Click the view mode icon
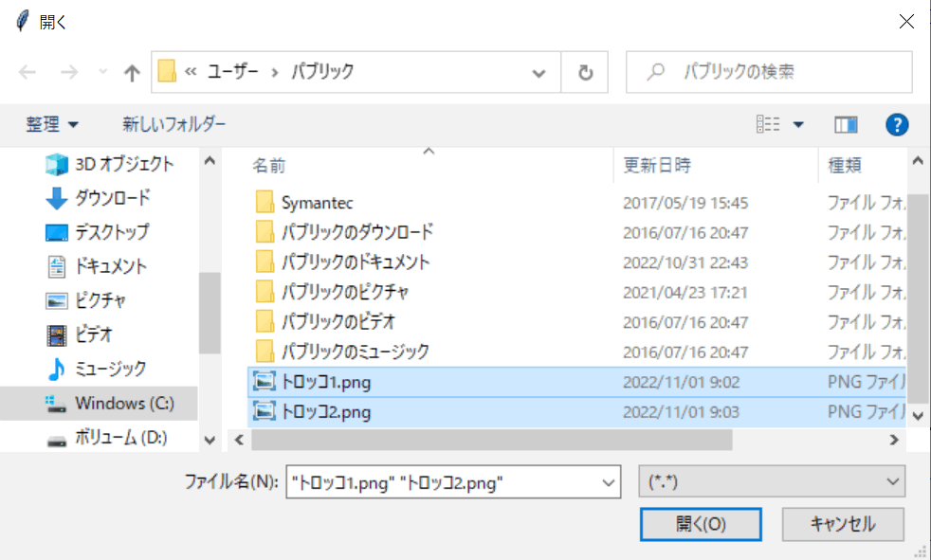The height and width of the screenshot is (560, 931). (x=768, y=124)
